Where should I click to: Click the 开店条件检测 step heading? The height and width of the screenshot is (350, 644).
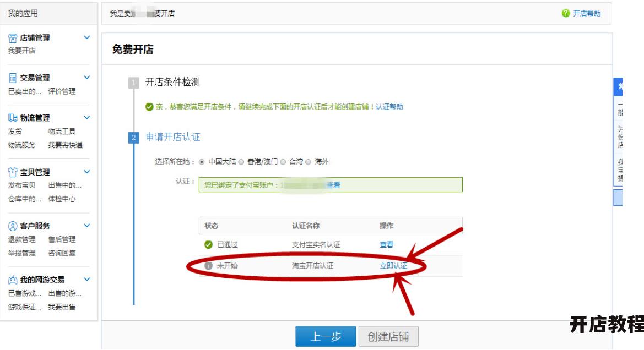pyautogui.click(x=173, y=82)
